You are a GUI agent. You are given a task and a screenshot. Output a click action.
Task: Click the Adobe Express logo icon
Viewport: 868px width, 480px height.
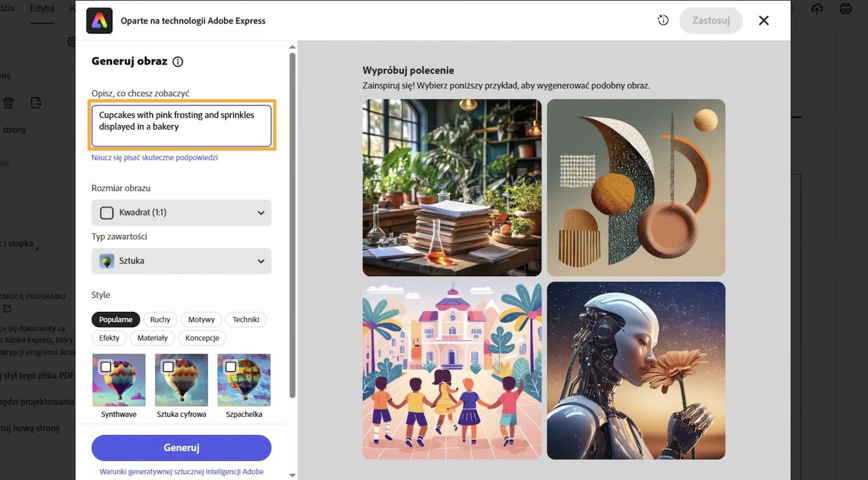pyautogui.click(x=99, y=20)
